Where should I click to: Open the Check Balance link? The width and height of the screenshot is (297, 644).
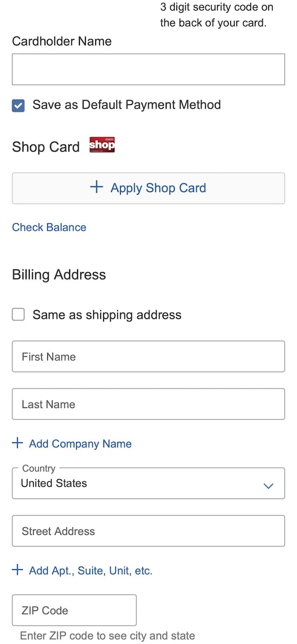(x=49, y=227)
